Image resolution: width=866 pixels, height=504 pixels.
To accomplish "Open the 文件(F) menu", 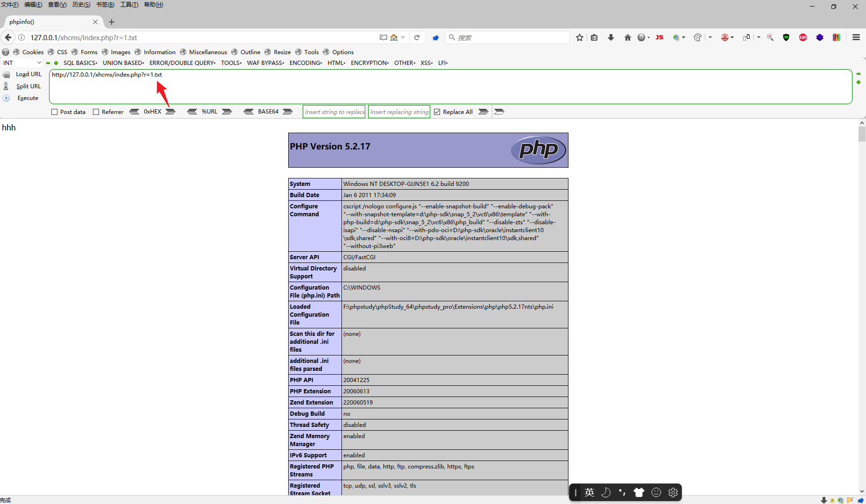I will (x=10, y=5).
